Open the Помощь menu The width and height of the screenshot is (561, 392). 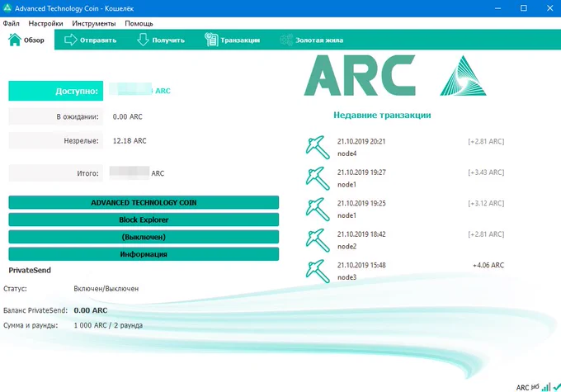139,23
